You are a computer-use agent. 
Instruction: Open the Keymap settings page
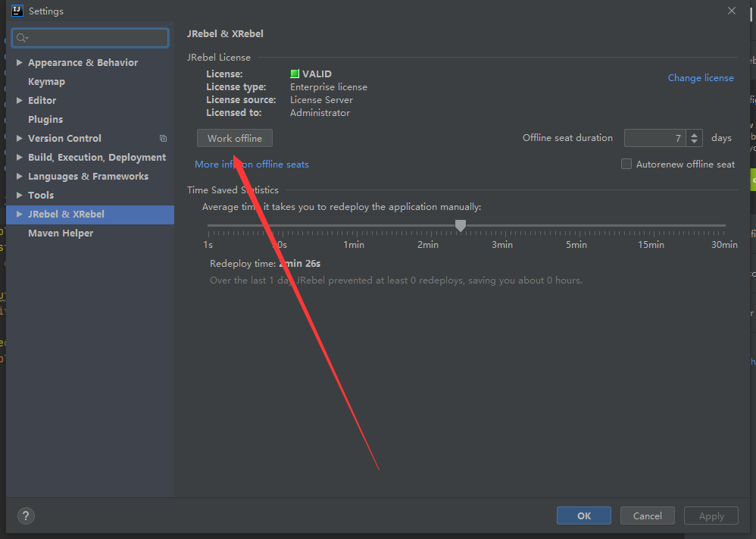[46, 82]
